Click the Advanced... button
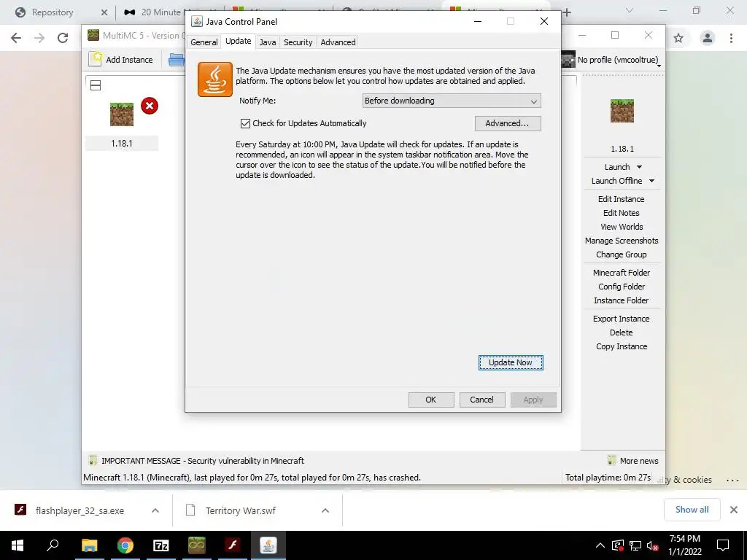Image resolution: width=747 pixels, height=560 pixels. (508, 123)
